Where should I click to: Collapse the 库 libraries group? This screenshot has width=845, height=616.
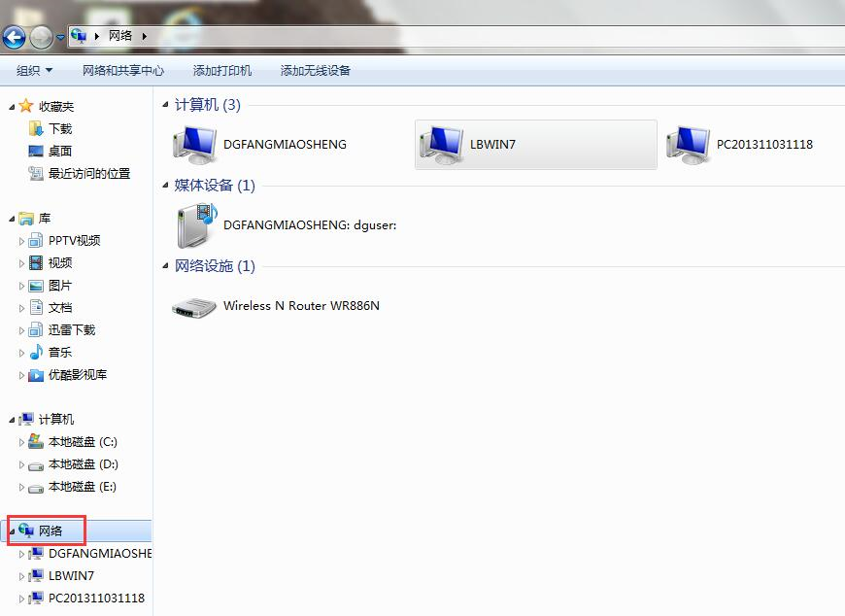(x=12, y=219)
